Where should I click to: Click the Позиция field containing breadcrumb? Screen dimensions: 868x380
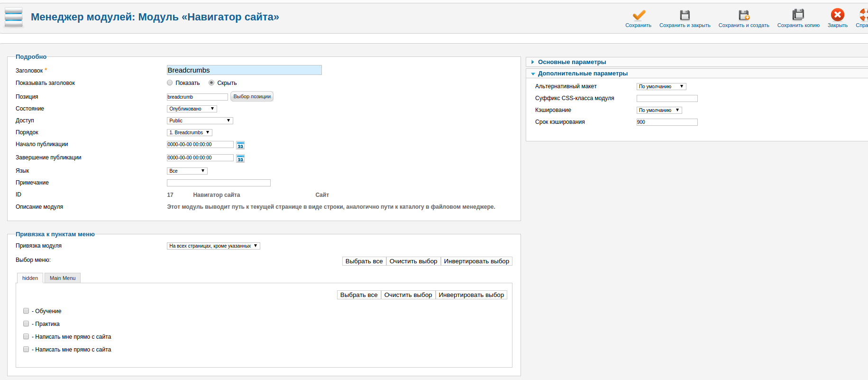[x=197, y=97]
